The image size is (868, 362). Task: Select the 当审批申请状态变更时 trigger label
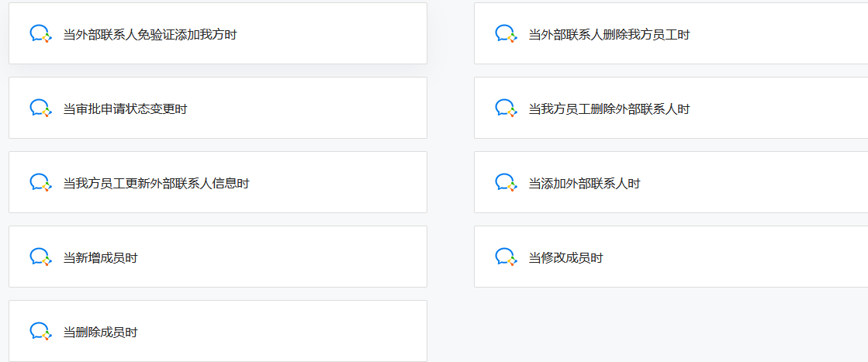125,109
